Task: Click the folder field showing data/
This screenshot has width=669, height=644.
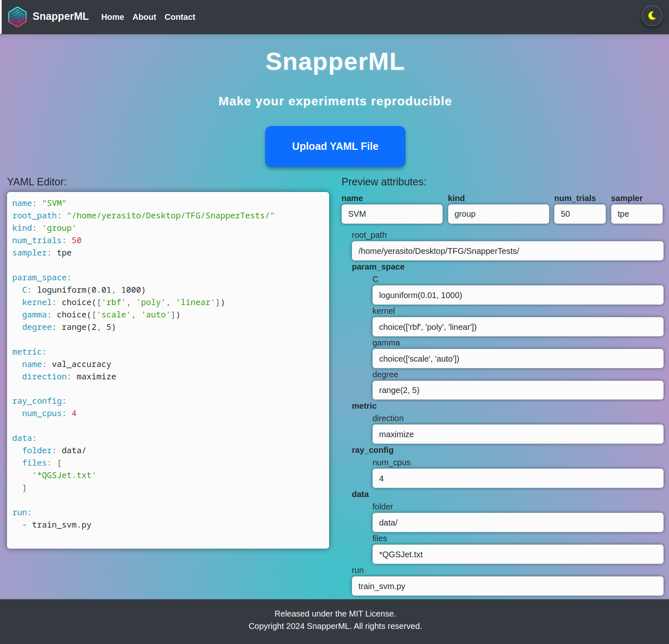Action: coord(518,523)
